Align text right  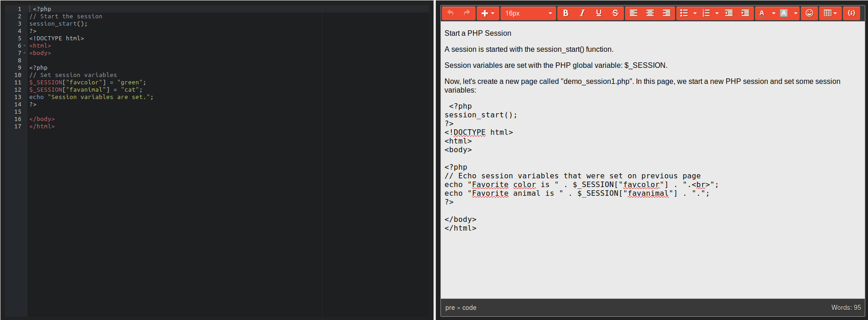[667, 13]
